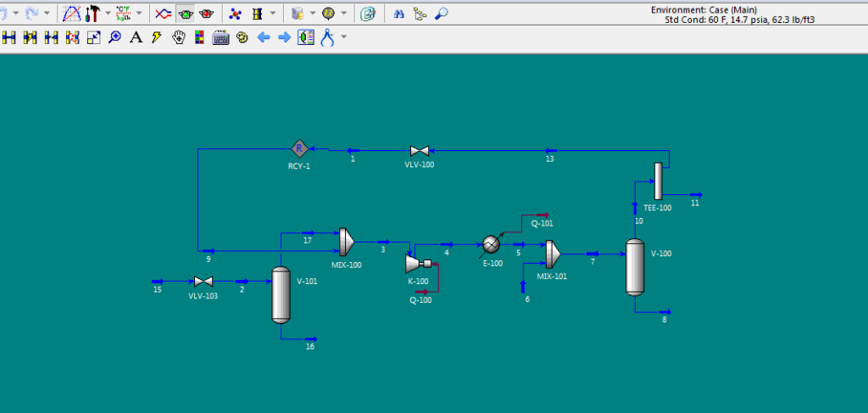Select compressor K-100

coord(418,263)
